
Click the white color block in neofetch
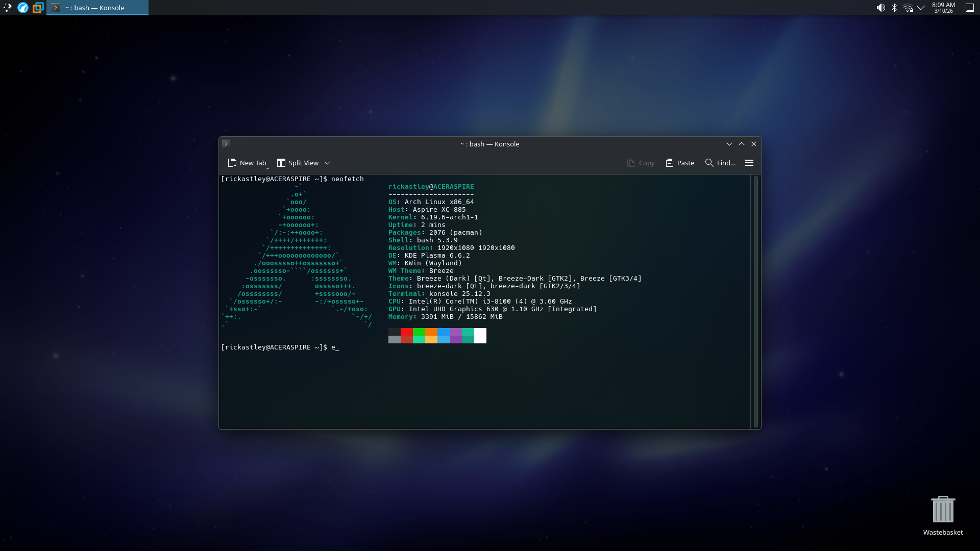coord(480,336)
